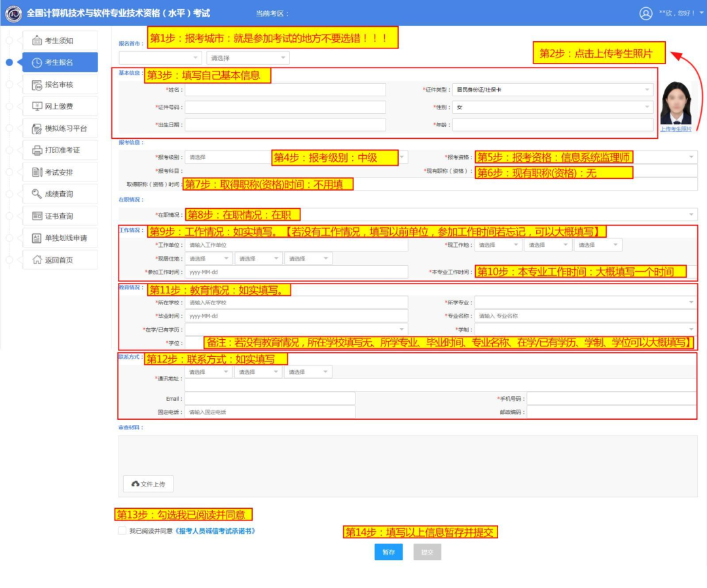Open the 所学专业 dropdown

(586, 303)
